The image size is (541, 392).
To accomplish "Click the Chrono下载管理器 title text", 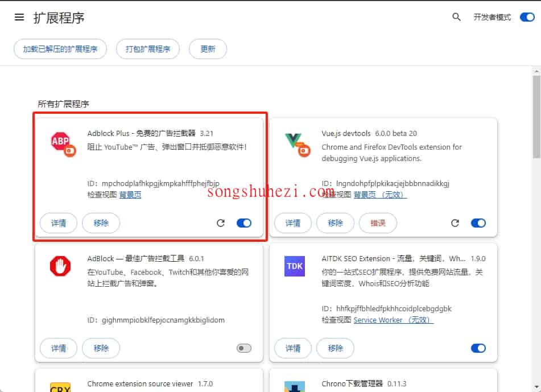I will (352, 383).
